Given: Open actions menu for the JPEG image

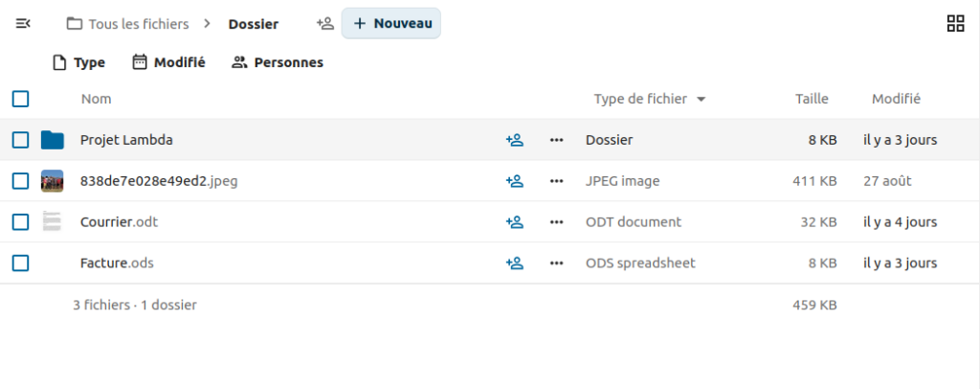Looking at the screenshot, I should tap(556, 181).
